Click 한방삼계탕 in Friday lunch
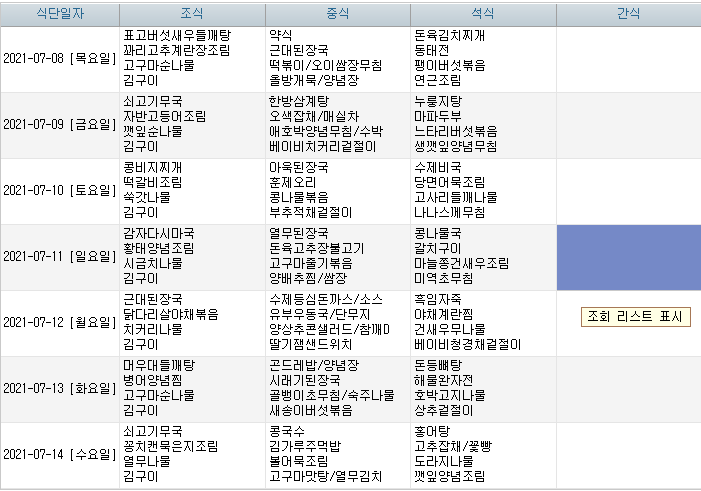The height and width of the screenshot is (491, 701). point(300,101)
